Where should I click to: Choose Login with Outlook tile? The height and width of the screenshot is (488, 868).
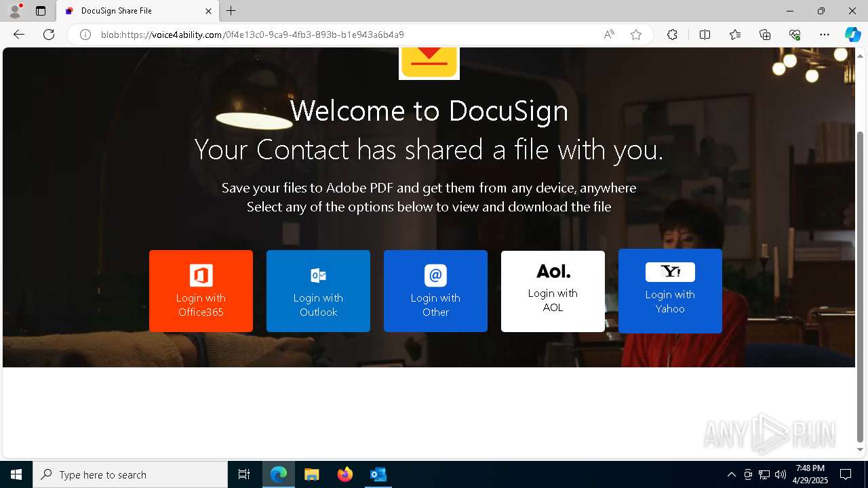[318, 291]
